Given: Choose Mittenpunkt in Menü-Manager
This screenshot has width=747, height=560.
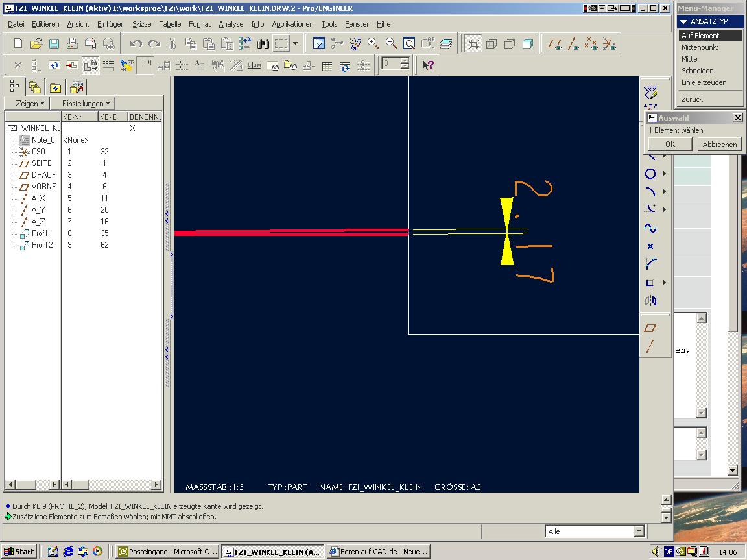Looking at the screenshot, I should 700,47.
